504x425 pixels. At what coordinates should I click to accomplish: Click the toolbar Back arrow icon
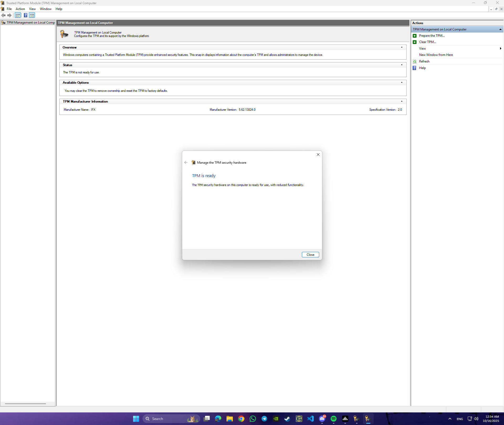[3, 15]
